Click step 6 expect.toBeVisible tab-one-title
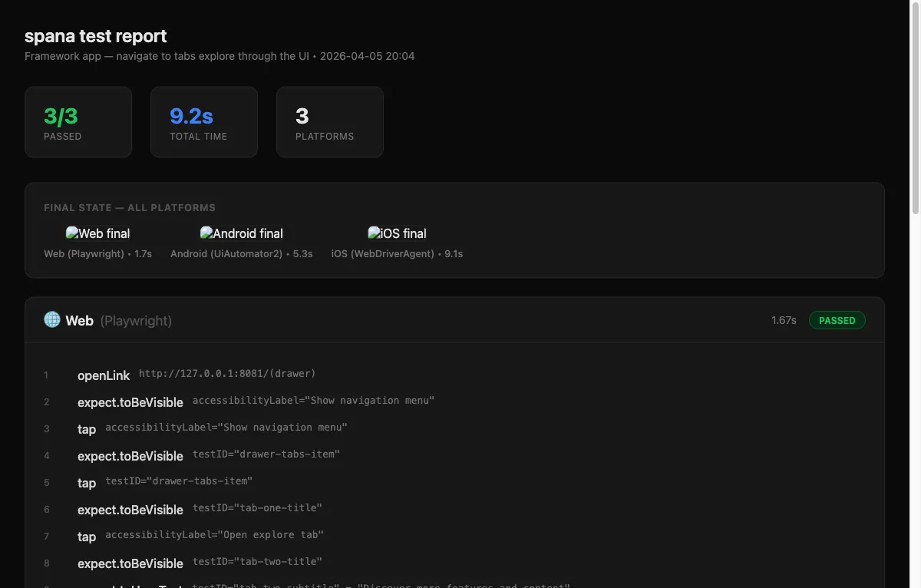Viewport: 921px width, 588px height. click(130, 510)
